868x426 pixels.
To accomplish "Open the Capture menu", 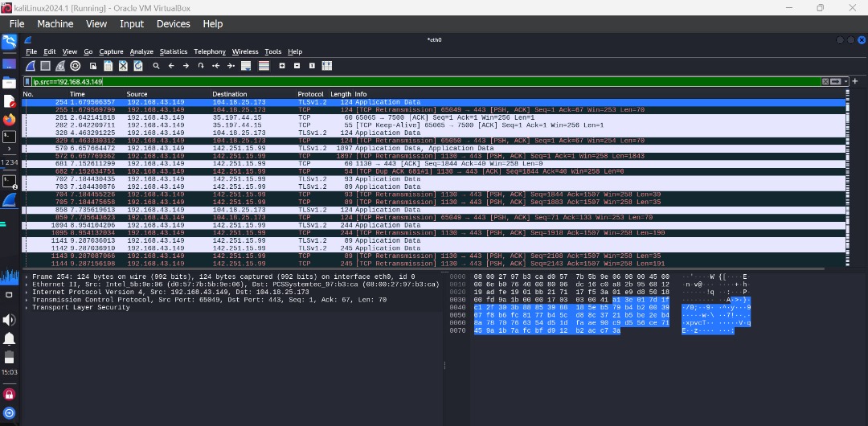I will tap(111, 51).
